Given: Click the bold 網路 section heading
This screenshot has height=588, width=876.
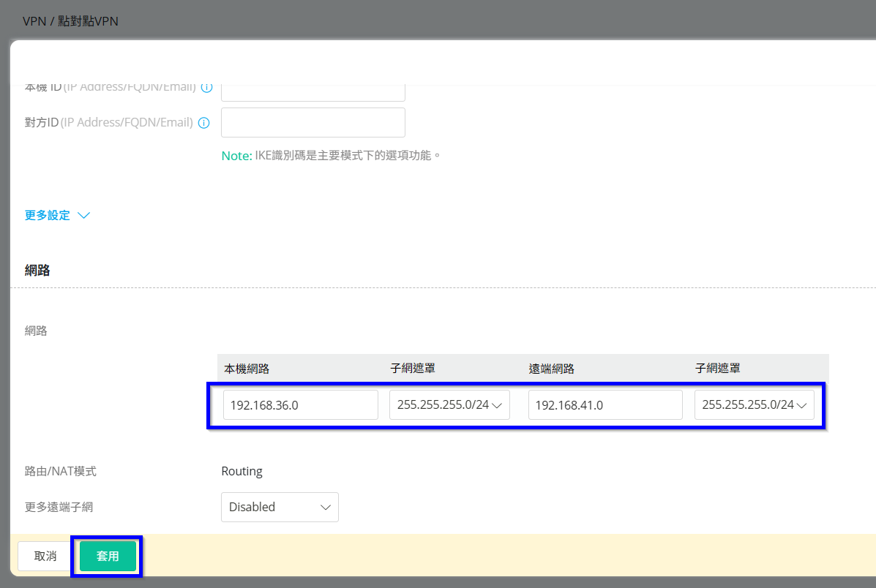Looking at the screenshot, I should click(37, 271).
